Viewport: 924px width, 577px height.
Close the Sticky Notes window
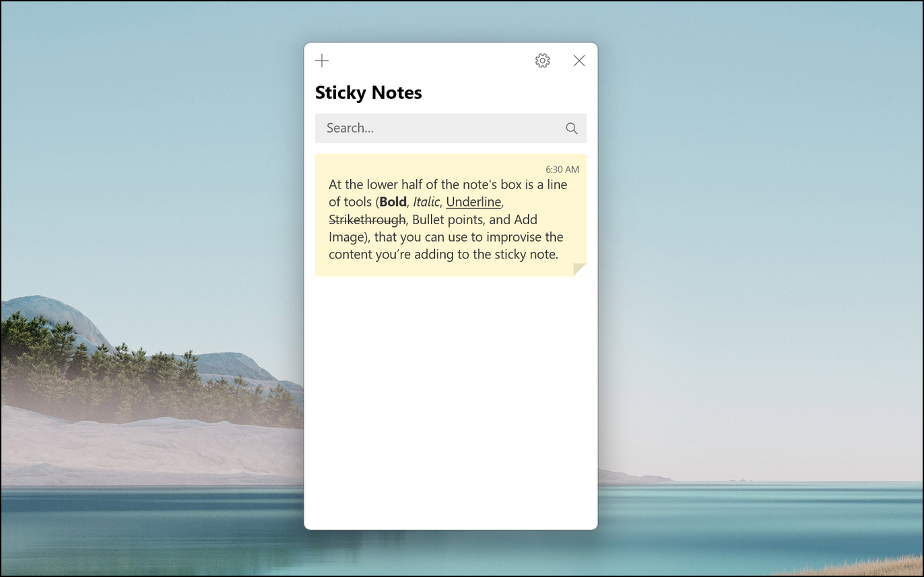579,61
